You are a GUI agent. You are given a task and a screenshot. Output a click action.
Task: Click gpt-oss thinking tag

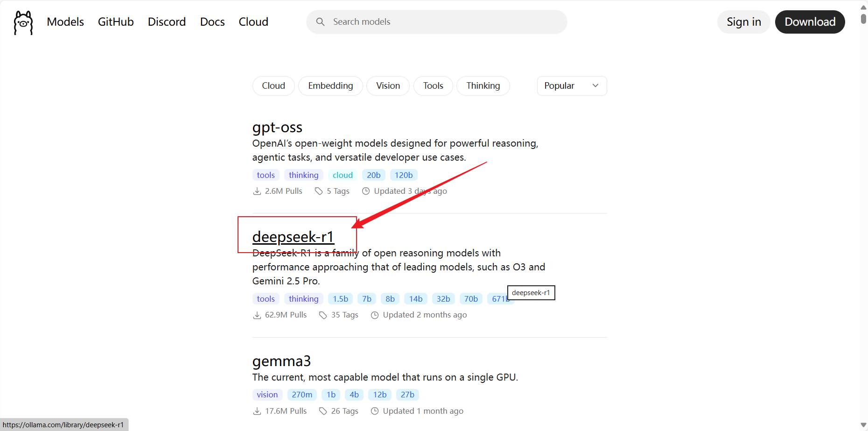click(x=303, y=175)
